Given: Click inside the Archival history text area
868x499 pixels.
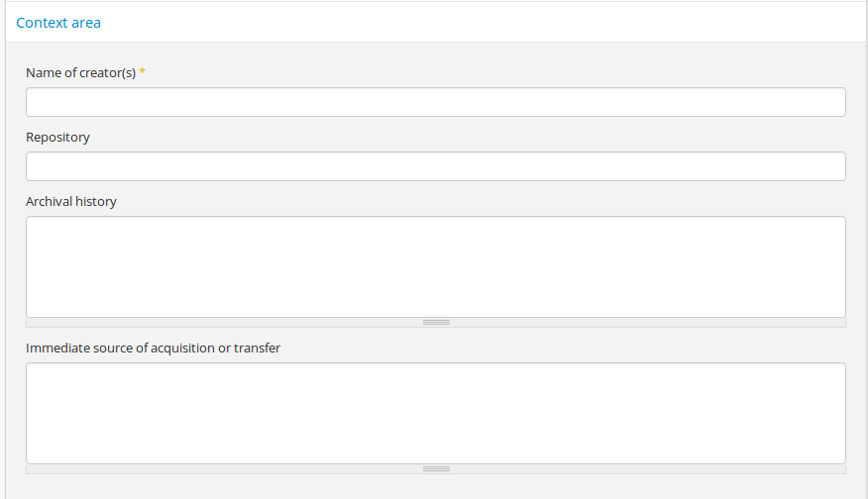Looking at the screenshot, I should (435, 266).
